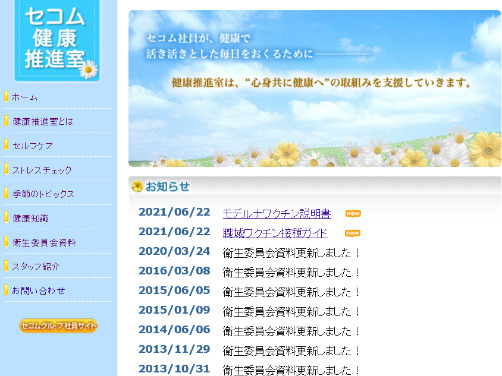Click the 2020/03/24 衛生委員会資料更新しました notice
502x376 pixels.
(x=291, y=253)
